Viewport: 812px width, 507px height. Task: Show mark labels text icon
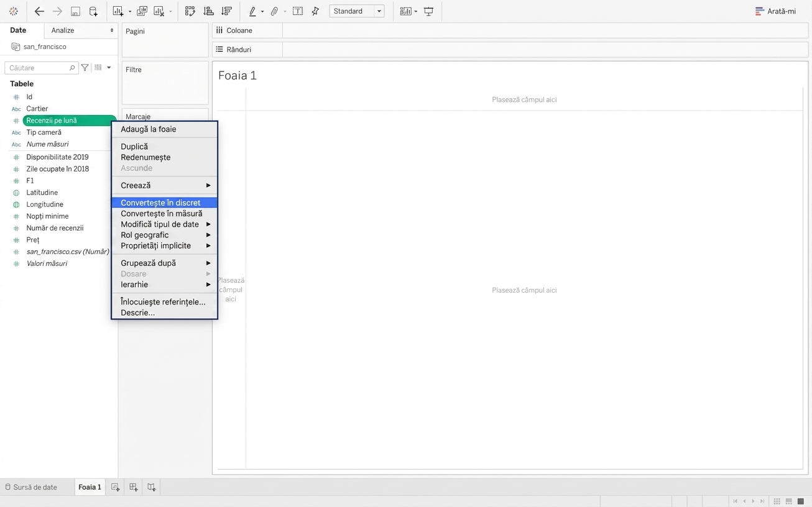click(298, 11)
